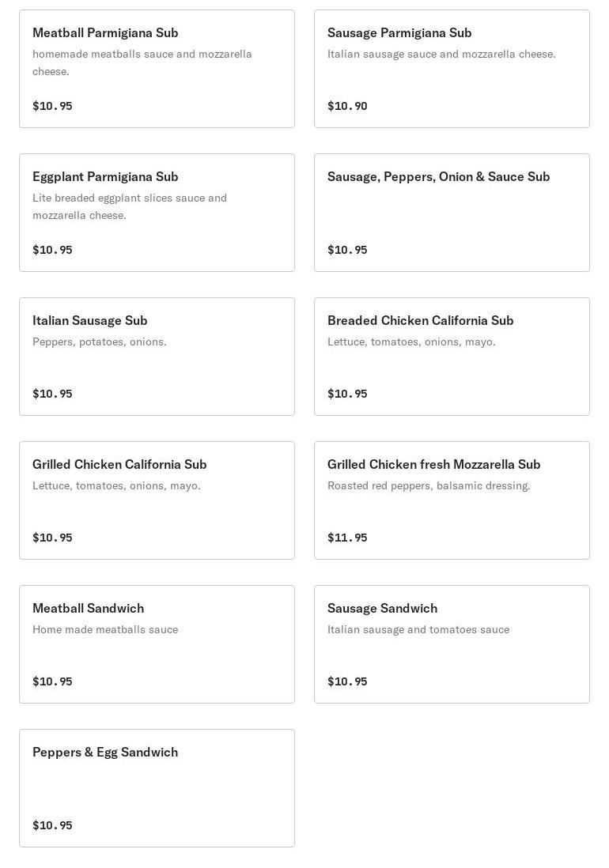This screenshot has height=868, width=609.
Task: Choose Eggplant Parmigiana Sub from menu
Action: pyautogui.click(x=157, y=213)
